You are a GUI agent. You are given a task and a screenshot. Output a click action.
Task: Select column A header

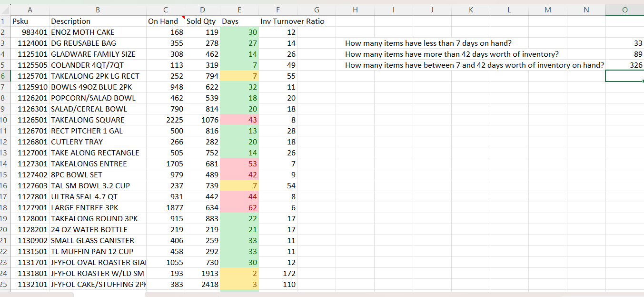point(30,10)
